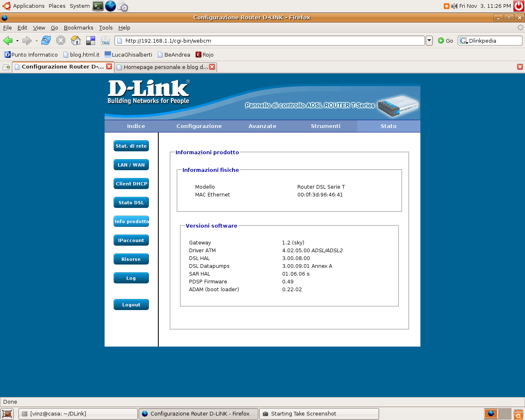Click IPaccount button

(x=131, y=240)
